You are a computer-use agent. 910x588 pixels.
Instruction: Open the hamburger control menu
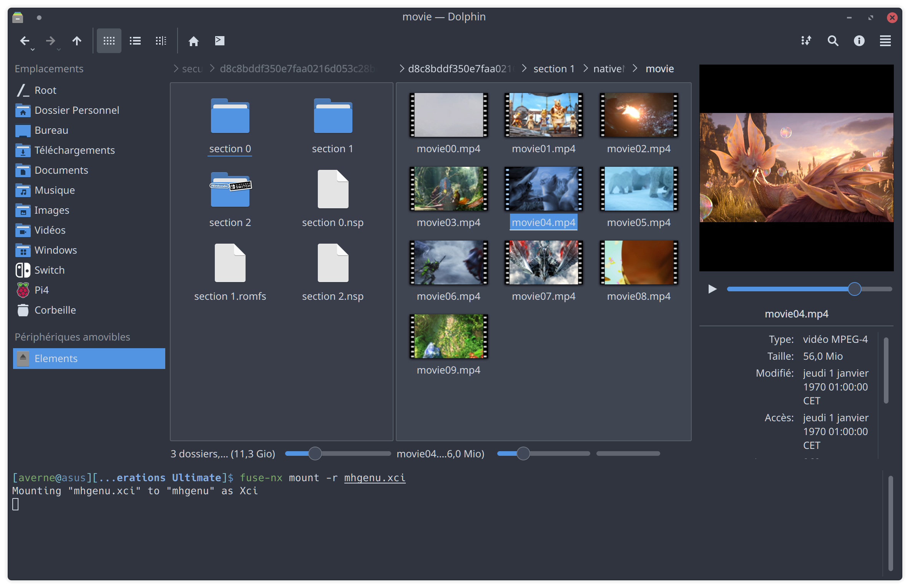pyautogui.click(x=885, y=41)
